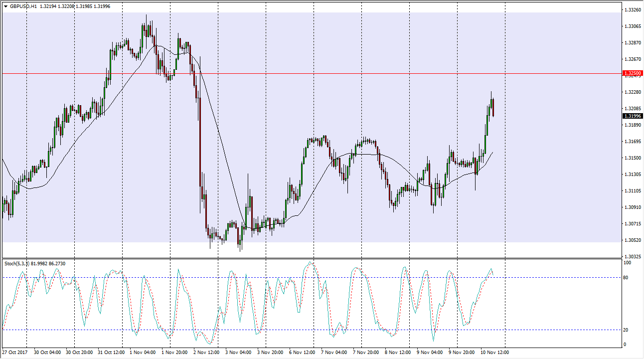This screenshot has height=359, width=644.
Task: Click the Stoch(5,3,3) indicator label
Action: point(17,263)
